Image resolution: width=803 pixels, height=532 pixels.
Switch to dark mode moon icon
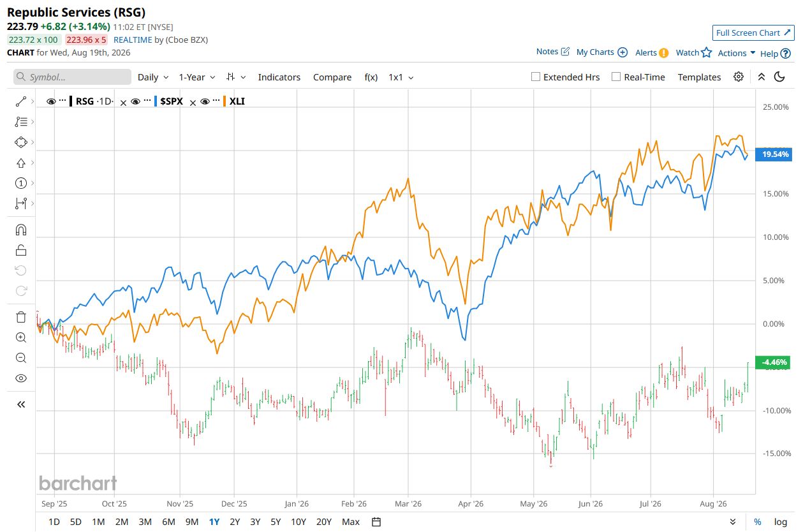coord(779,77)
